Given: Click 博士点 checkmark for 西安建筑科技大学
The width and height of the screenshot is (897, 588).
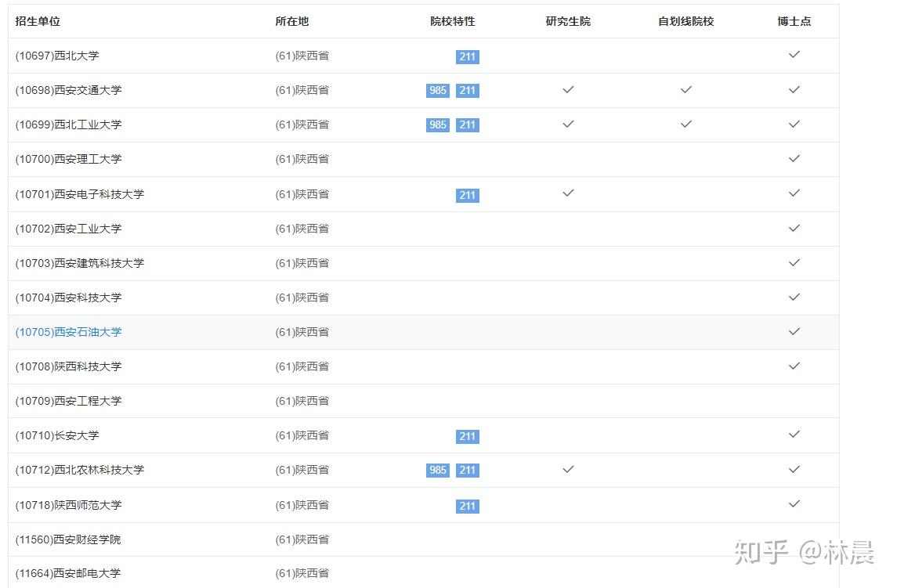Looking at the screenshot, I should point(794,262).
